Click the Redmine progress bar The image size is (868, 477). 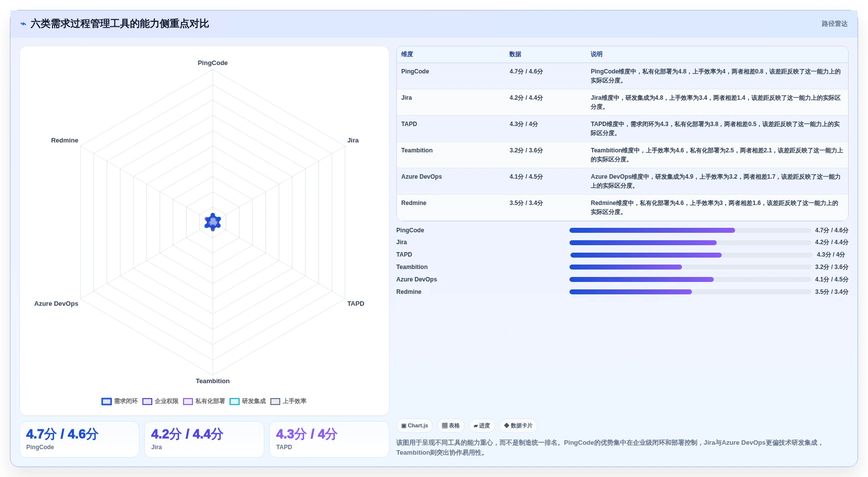[x=690, y=292]
